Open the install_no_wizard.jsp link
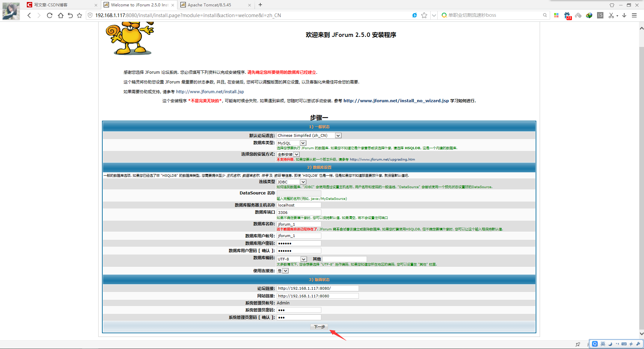644x349 pixels. tap(396, 101)
